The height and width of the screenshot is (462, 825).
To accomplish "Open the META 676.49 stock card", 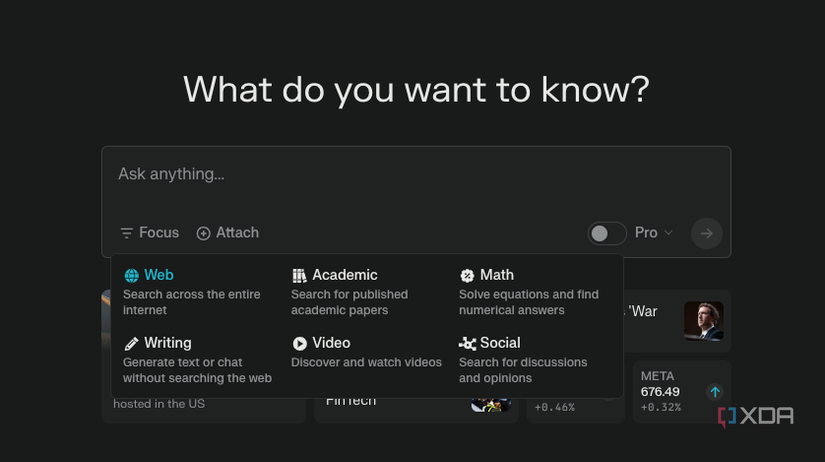I will coord(681,391).
